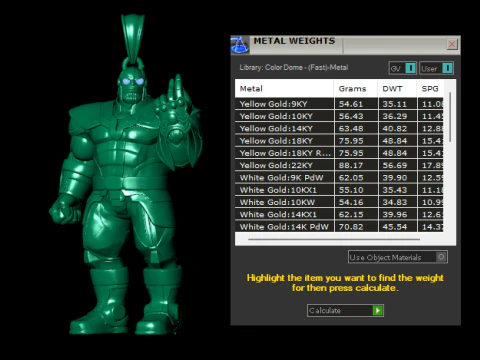Click the Library: Color Dome label
This screenshot has height=360, width=480.
[x=294, y=67]
